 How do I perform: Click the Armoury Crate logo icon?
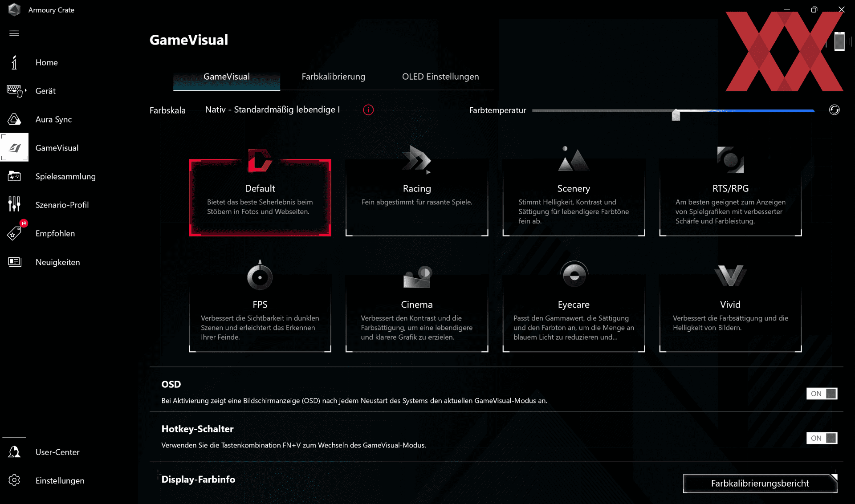(x=14, y=9)
